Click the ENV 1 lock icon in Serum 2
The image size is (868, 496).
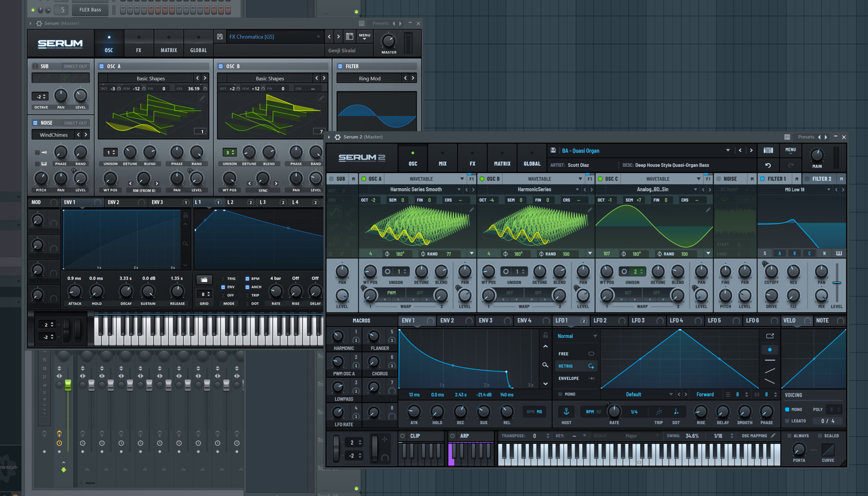coord(545,335)
